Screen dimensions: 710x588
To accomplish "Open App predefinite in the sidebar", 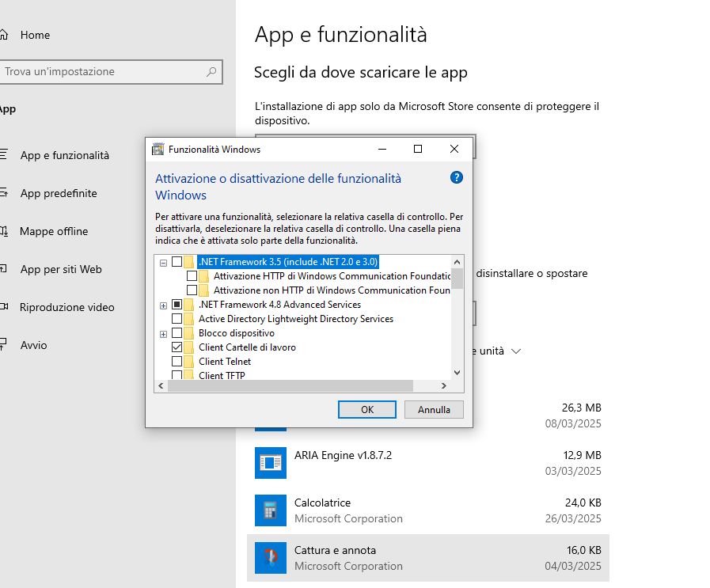I will point(59,193).
